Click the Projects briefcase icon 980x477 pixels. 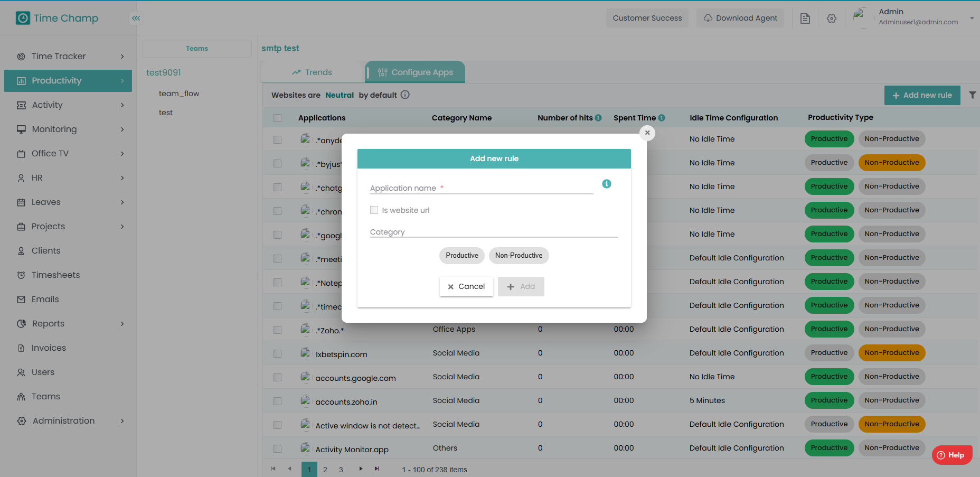click(x=21, y=227)
